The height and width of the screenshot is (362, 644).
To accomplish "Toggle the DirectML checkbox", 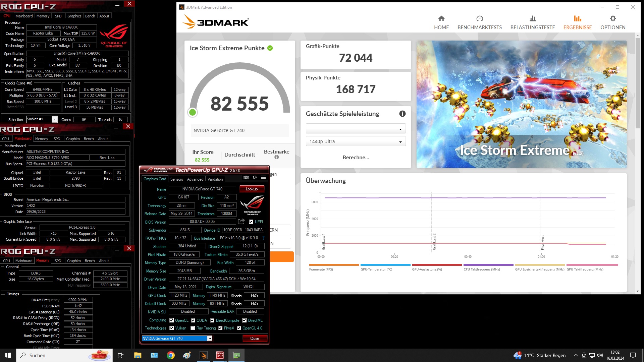I will click(x=245, y=320).
